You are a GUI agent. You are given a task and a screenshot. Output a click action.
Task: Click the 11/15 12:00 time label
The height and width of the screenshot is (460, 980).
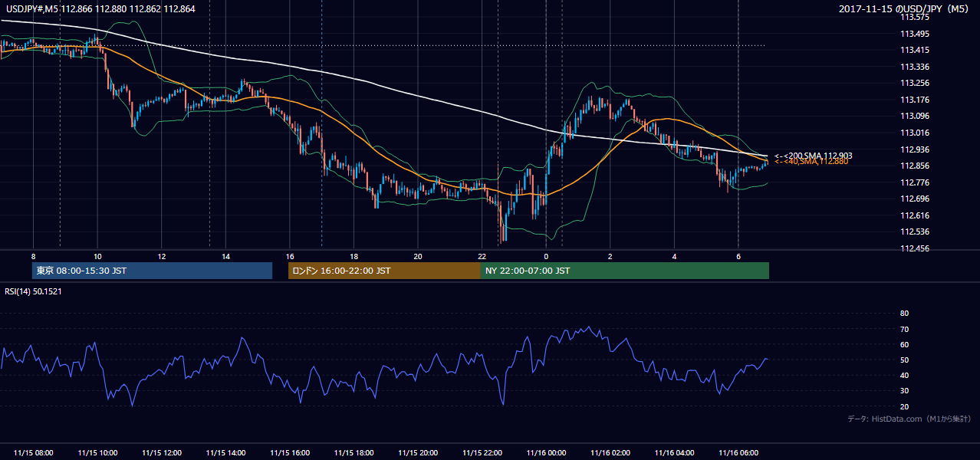161,453
